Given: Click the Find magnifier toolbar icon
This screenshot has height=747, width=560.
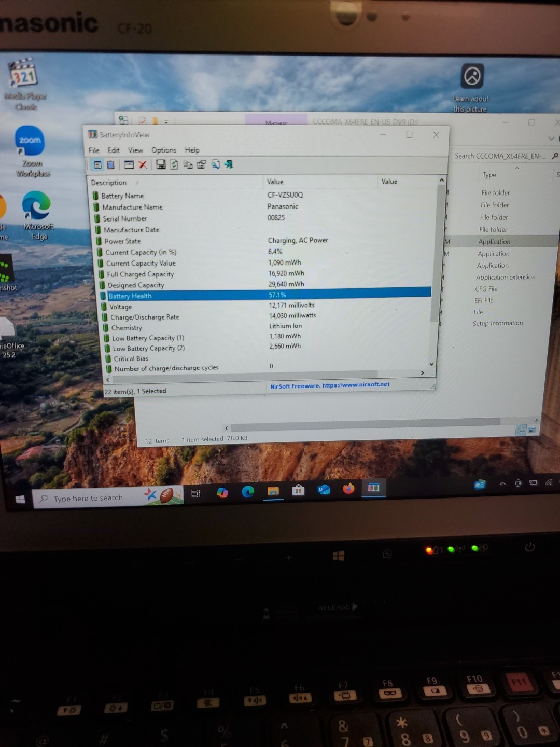Looking at the screenshot, I should point(215,164).
